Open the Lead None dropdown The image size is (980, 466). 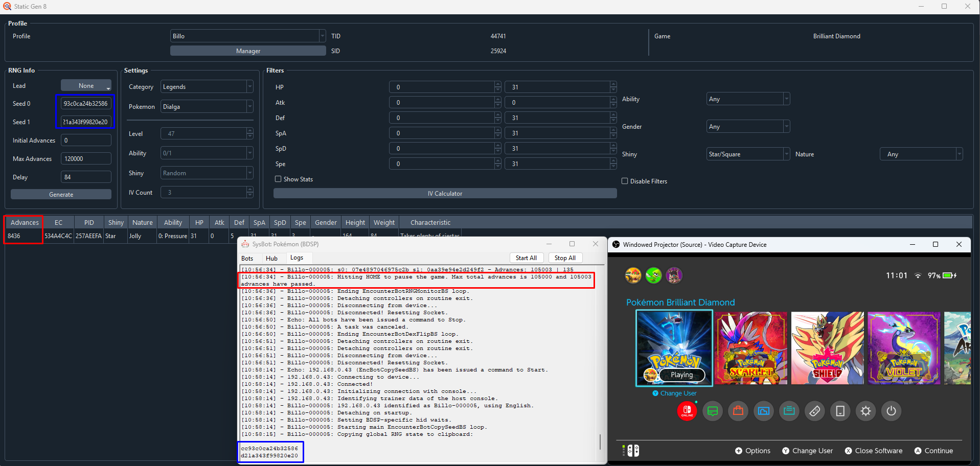[86, 85]
